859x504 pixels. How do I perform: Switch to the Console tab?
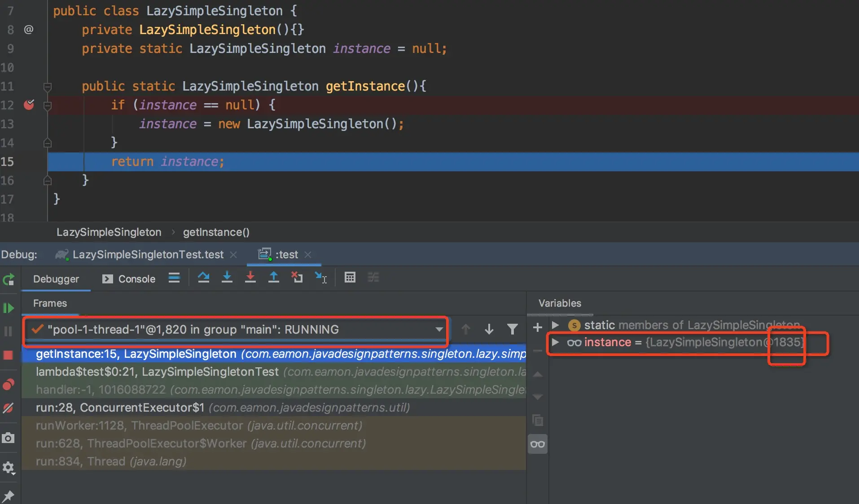tap(129, 279)
